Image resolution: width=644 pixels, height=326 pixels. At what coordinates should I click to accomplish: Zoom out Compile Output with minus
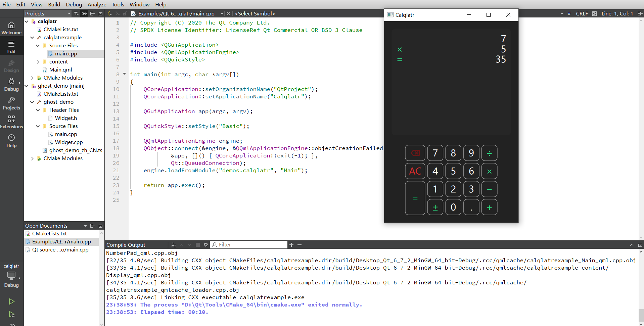pos(300,245)
